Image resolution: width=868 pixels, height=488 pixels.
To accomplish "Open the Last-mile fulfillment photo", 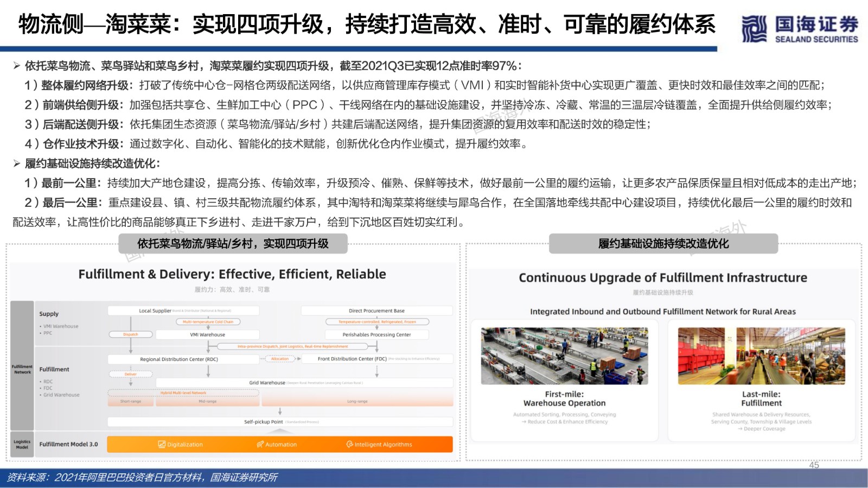I will pos(761,356).
